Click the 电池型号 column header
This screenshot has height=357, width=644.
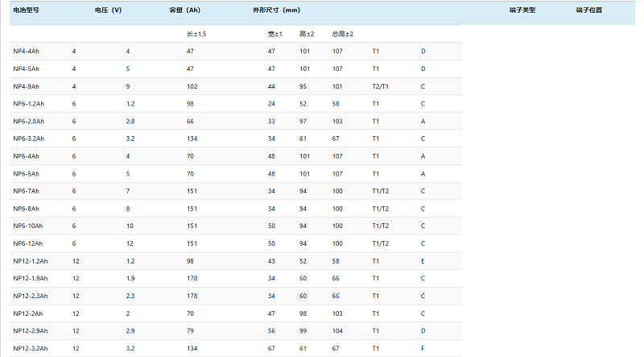[x=27, y=10]
